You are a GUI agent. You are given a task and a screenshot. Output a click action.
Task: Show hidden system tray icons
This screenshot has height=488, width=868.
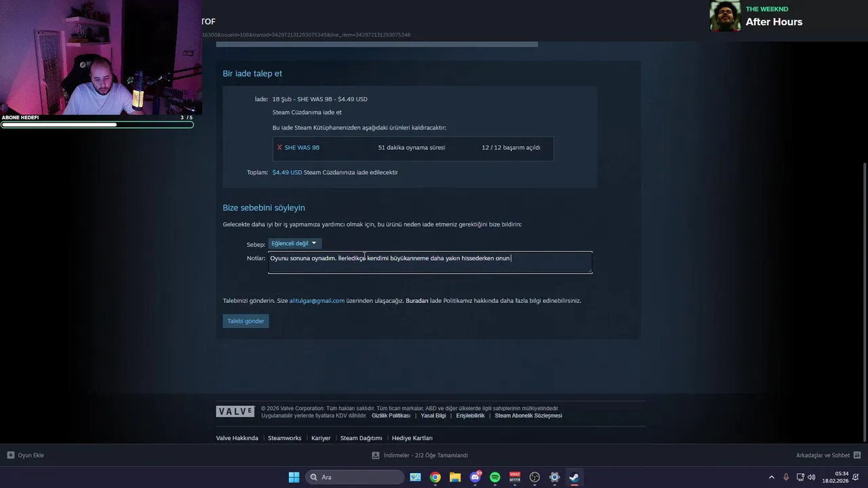point(771,477)
